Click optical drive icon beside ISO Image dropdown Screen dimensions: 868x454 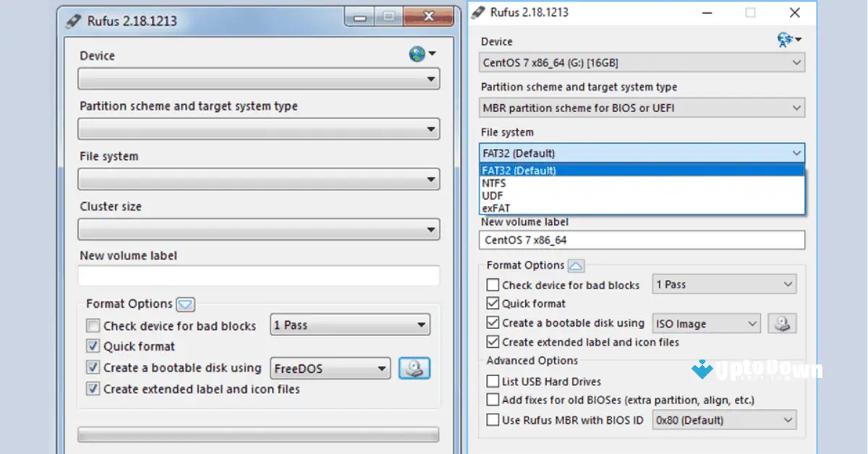[x=781, y=323]
